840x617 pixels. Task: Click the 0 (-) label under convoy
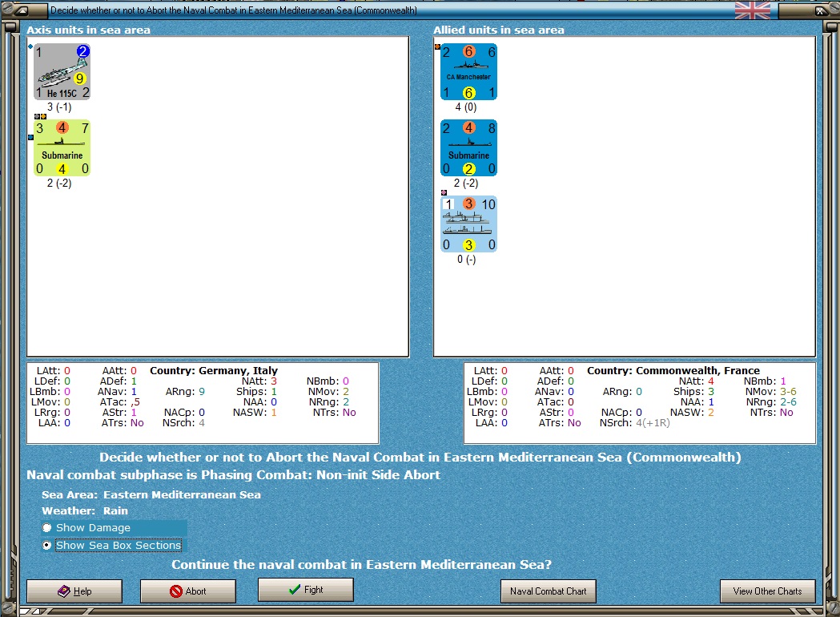pos(466,259)
